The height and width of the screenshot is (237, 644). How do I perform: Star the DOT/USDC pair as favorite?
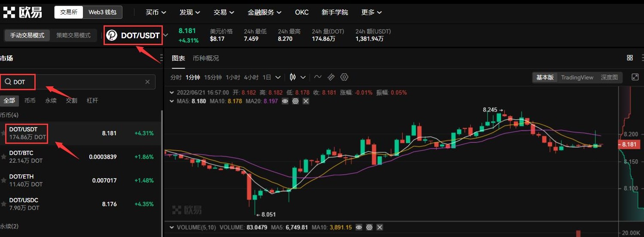(x=3, y=204)
